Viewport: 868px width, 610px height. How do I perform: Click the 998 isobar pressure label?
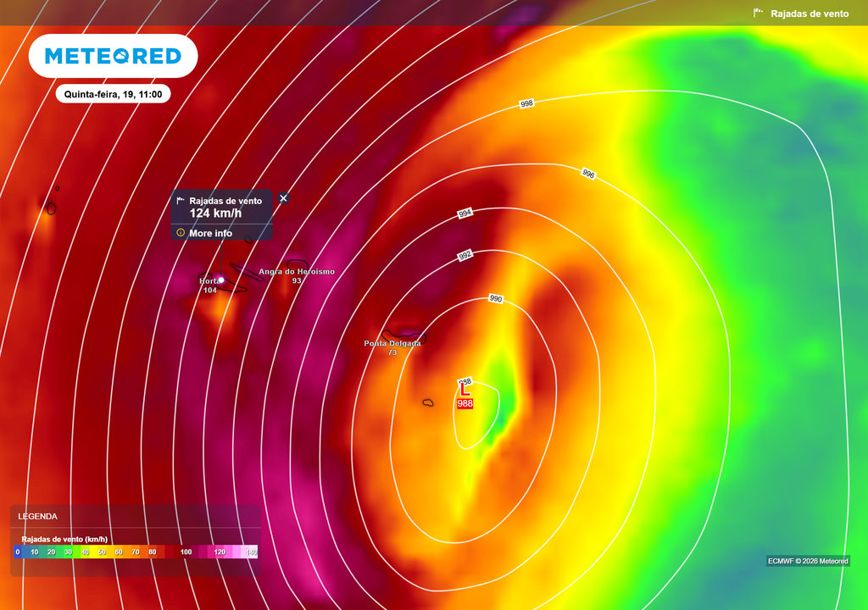click(526, 103)
